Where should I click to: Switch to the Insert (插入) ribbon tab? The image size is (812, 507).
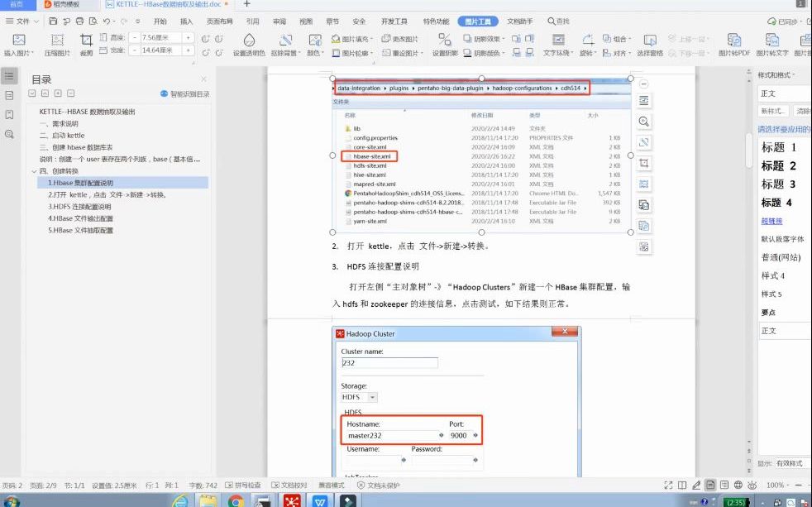[x=186, y=22]
